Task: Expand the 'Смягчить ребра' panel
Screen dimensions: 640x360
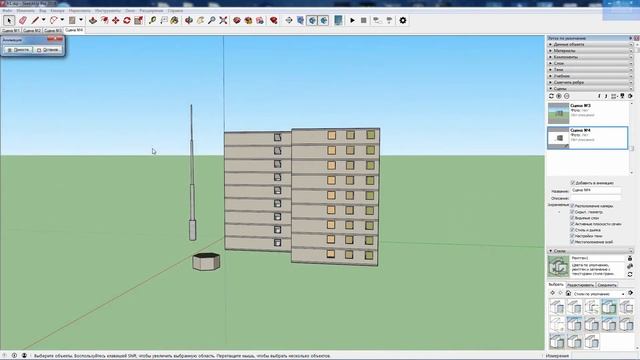Action: [590, 82]
